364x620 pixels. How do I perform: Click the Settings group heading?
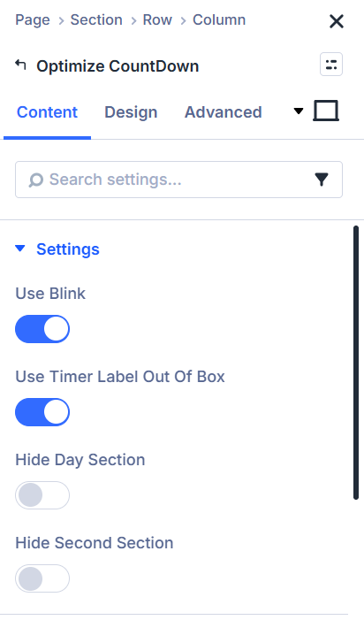pos(68,249)
